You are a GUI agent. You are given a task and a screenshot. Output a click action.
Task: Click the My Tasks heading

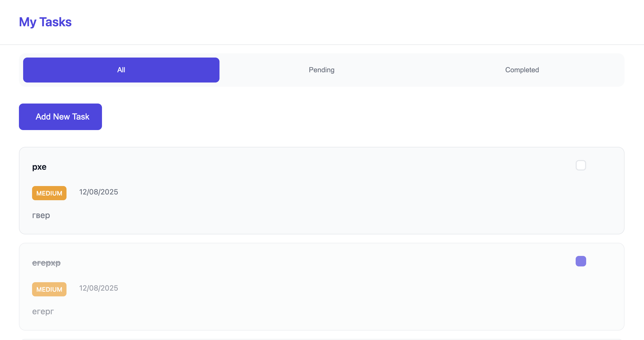(45, 22)
